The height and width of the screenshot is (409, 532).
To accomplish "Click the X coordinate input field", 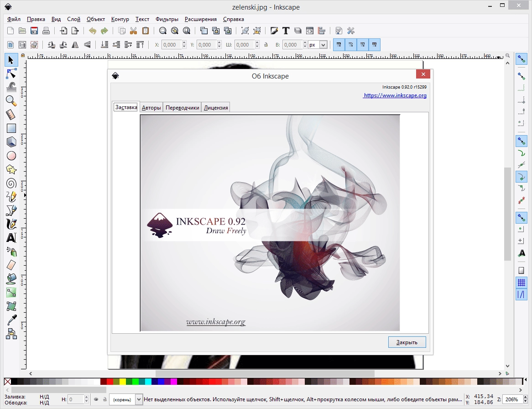I will pyautogui.click(x=172, y=45).
